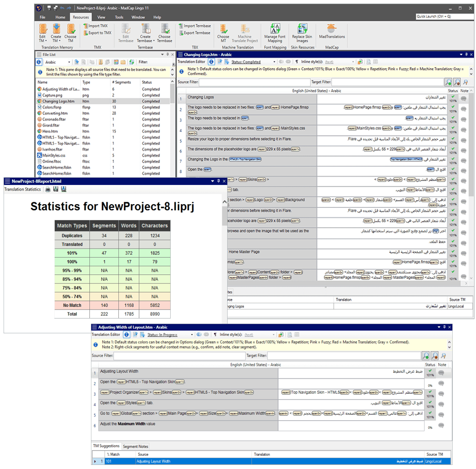This screenshot has width=476, height=469.
Task: Open the Changing Logo.htm pane options arrow
Action: pyautogui.click(x=461, y=55)
